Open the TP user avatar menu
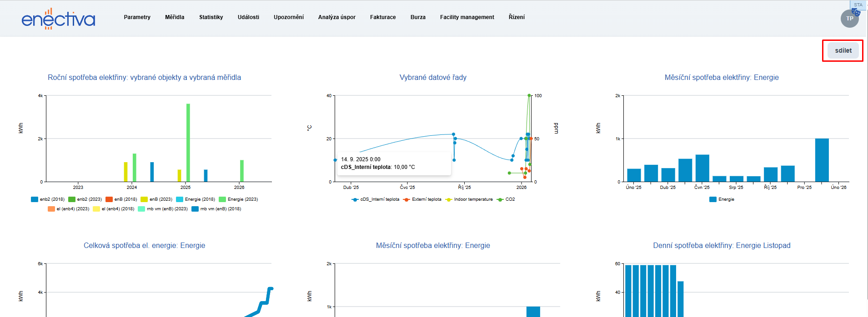Viewport: 868px width, 317px height. pos(848,20)
